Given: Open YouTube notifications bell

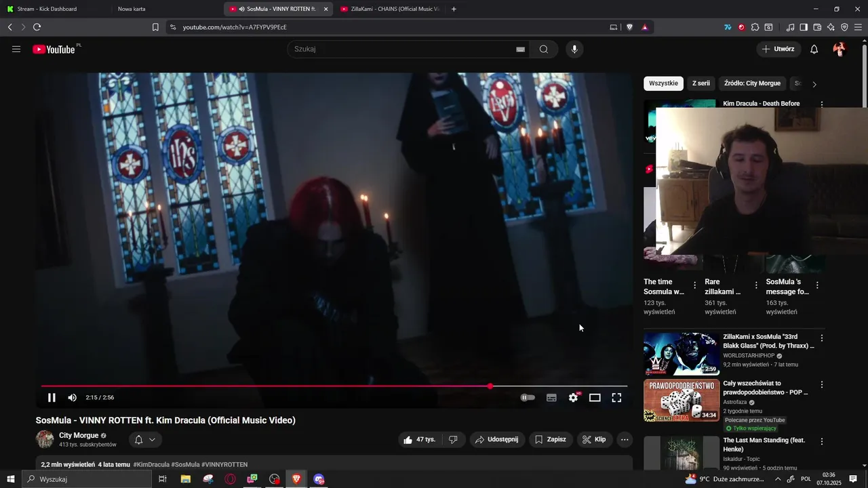Looking at the screenshot, I should pyautogui.click(x=814, y=49).
